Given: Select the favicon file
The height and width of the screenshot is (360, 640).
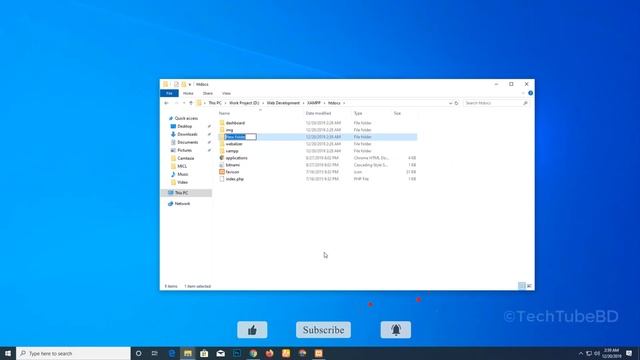Looking at the screenshot, I should click(232, 172).
